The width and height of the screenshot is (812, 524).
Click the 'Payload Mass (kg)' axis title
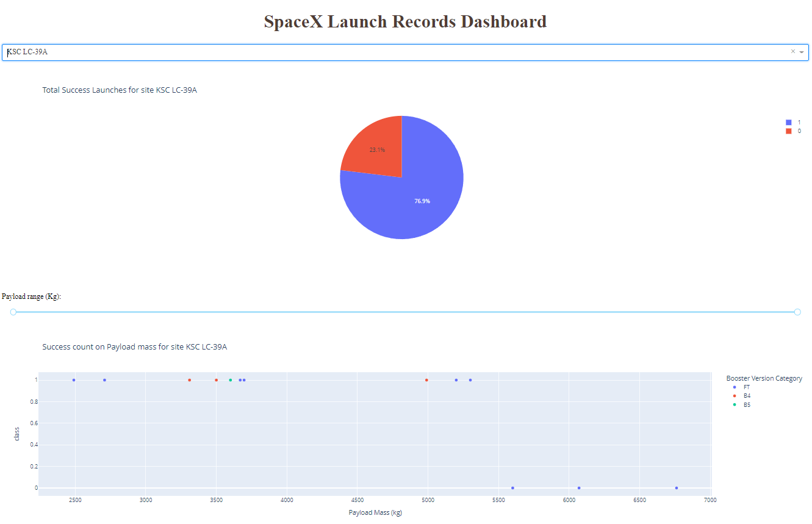click(375, 512)
